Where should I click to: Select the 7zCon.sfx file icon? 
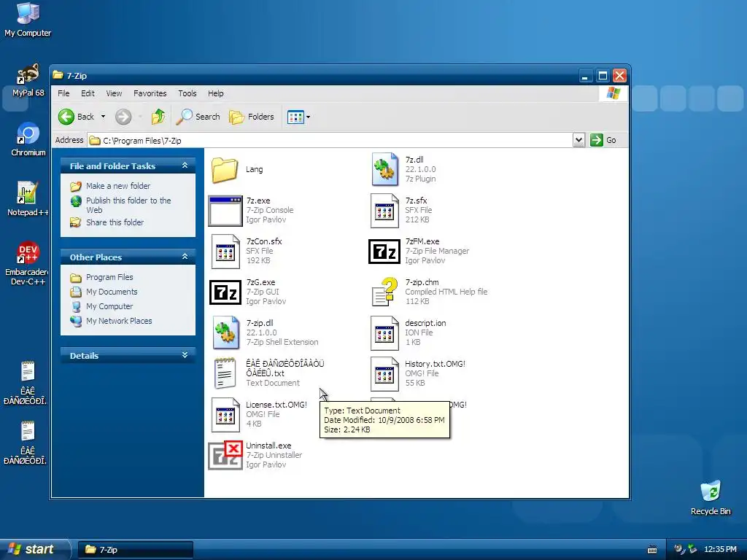pyautogui.click(x=225, y=252)
